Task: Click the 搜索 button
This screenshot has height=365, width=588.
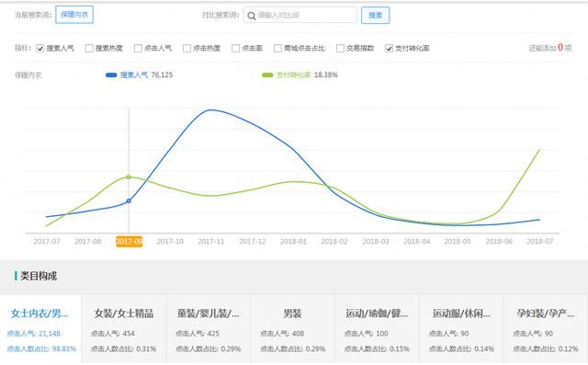Action: [x=376, y=15]
